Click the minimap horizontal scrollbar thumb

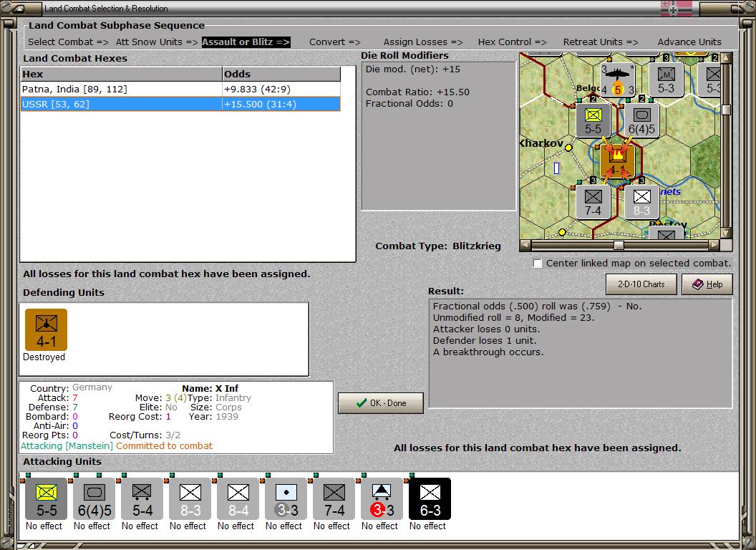(619, 245)
